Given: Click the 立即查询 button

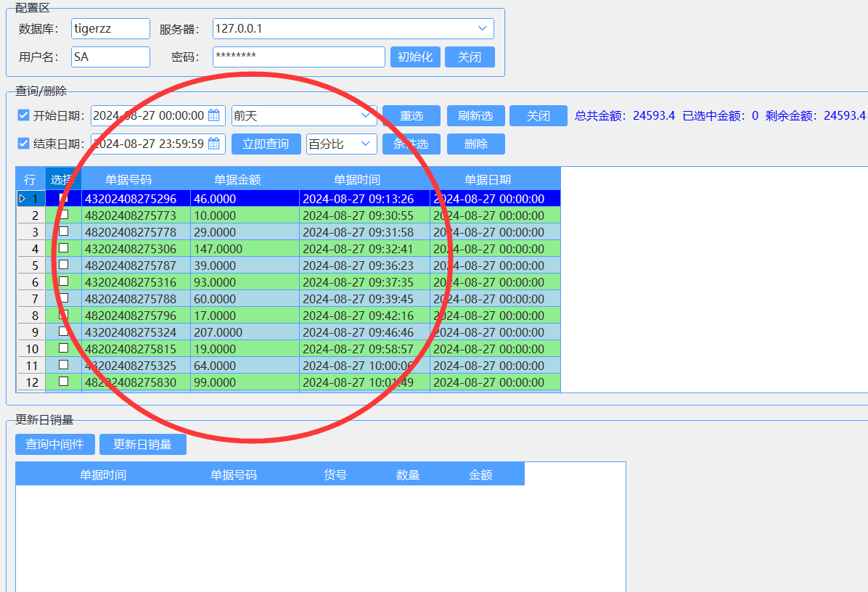Looking at the screenshot, I should point(266,144).
